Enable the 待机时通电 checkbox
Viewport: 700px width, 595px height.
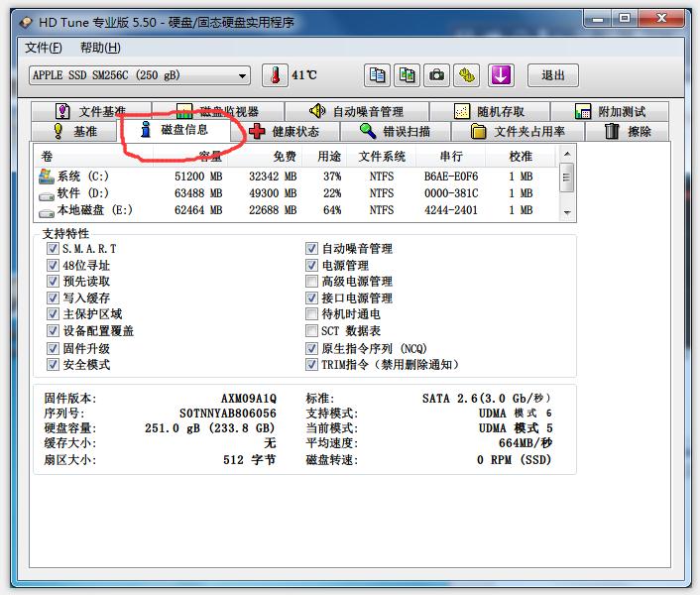point(311,313)
